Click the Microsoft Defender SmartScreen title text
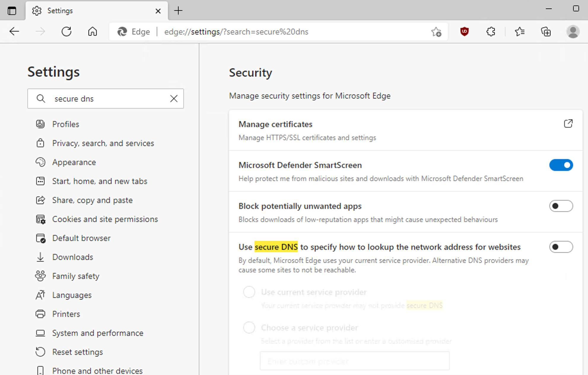 (x=300, y=165)
